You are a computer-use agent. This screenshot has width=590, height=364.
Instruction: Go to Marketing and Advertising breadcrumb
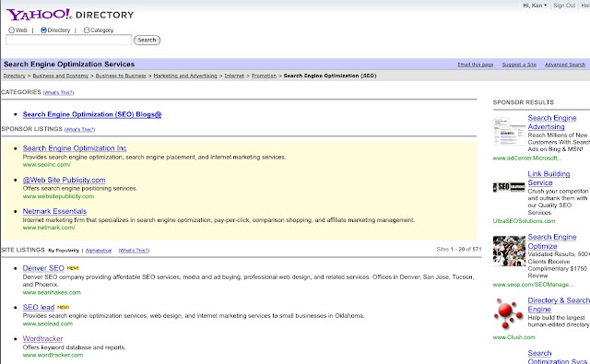pyautogui.click(x=185, y=76)
